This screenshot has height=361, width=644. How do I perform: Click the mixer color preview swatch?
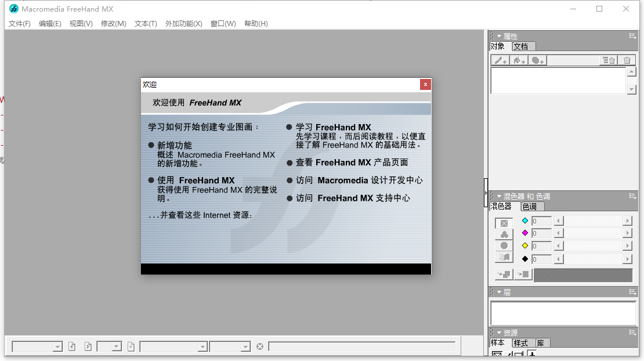(583, 275)
